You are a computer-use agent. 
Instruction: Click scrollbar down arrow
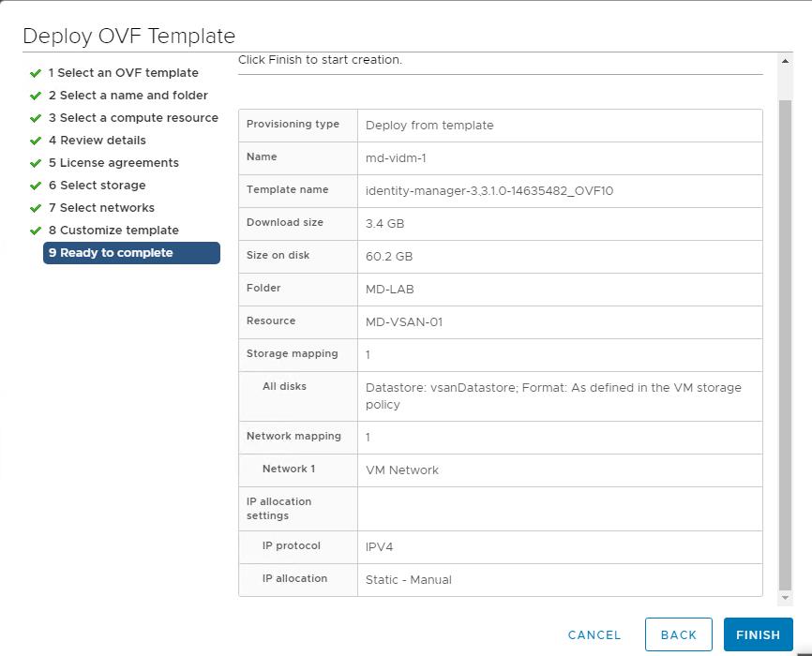coord(785,598)
